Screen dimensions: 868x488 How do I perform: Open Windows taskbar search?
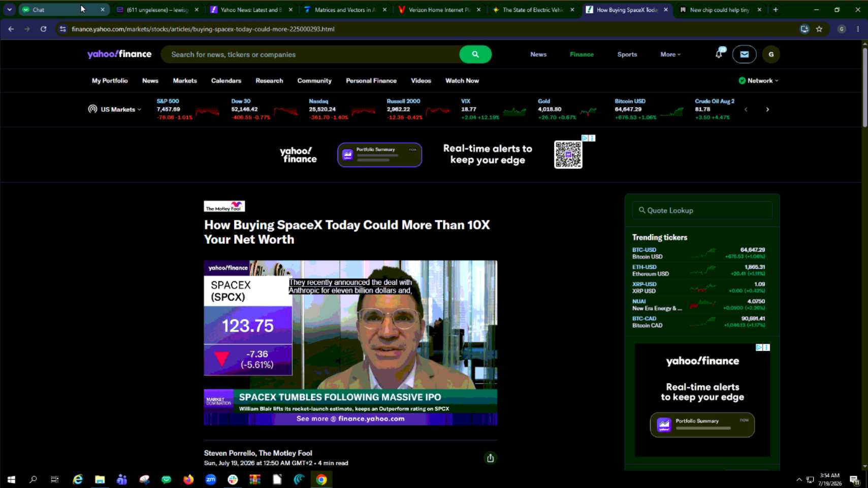(33, 479)
